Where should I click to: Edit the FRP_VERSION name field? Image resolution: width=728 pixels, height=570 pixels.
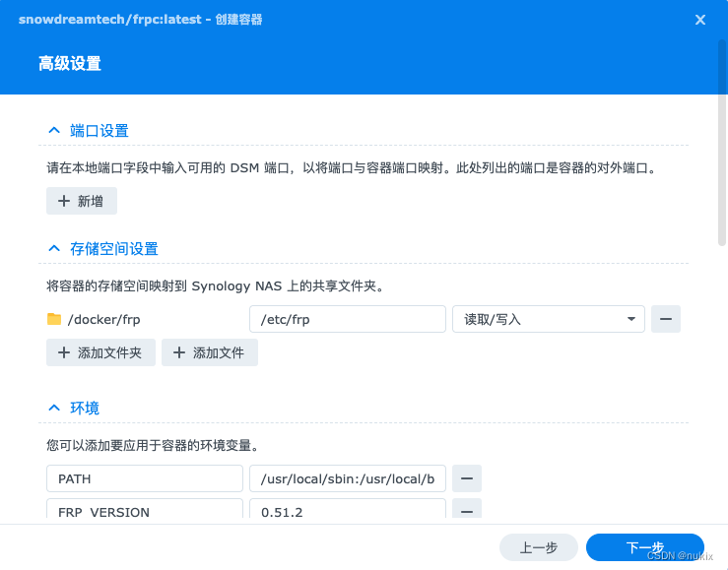[x=145, y=509]
